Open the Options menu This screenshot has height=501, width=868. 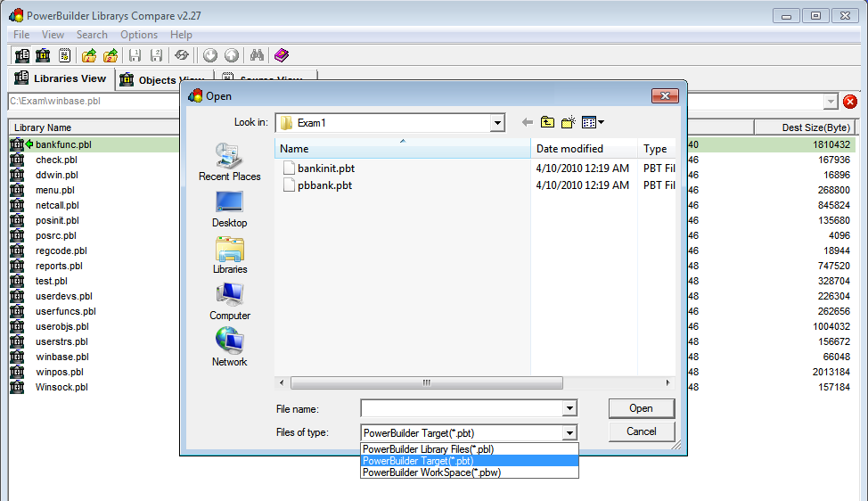(139, 35)
